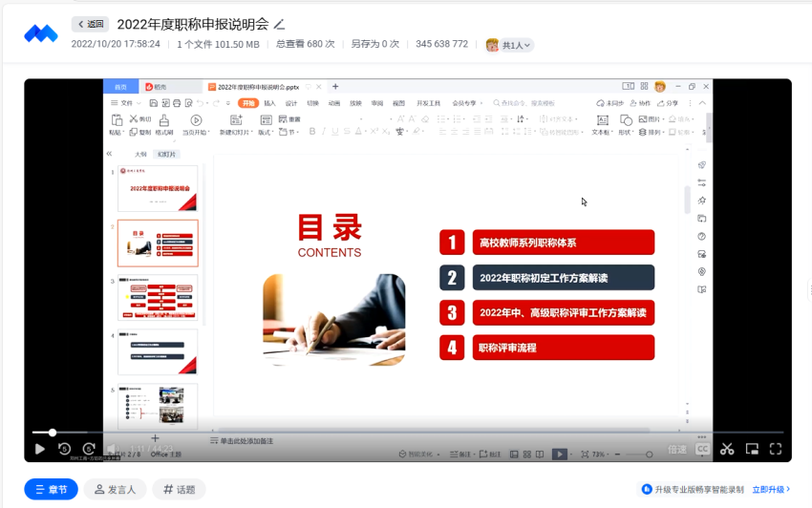Expand the 文件 menu in WPS
Image resolution: width=812 pixels, height=508 pixels.
[126, 103]
